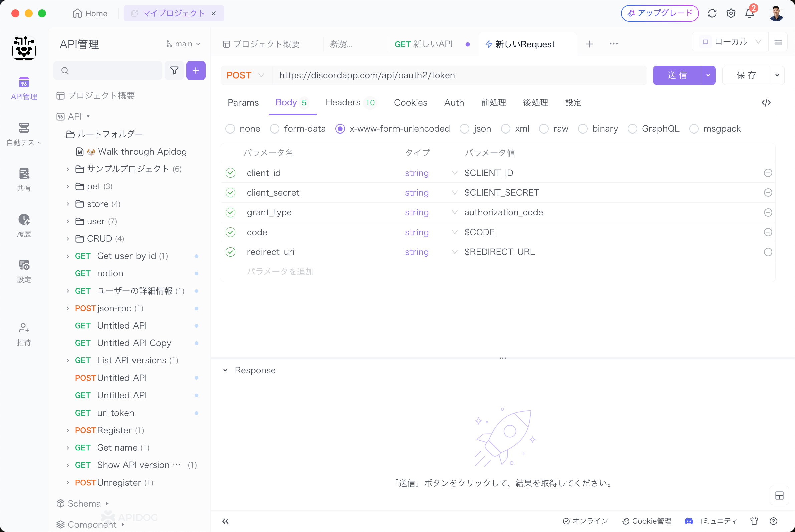Click the 招待 sidebar icon
Screen dimensions: 795x532
pos(23,332)
